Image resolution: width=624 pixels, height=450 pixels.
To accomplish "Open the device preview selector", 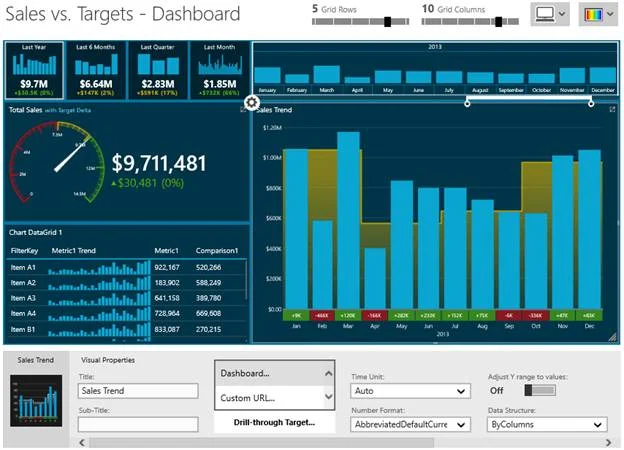I will coord(550,14).
